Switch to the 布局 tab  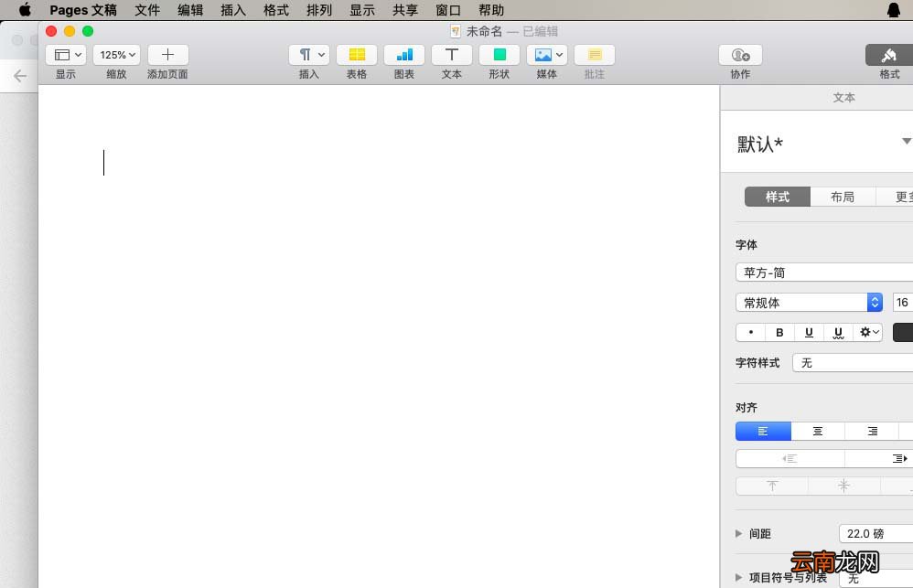(x=843, y=197)
